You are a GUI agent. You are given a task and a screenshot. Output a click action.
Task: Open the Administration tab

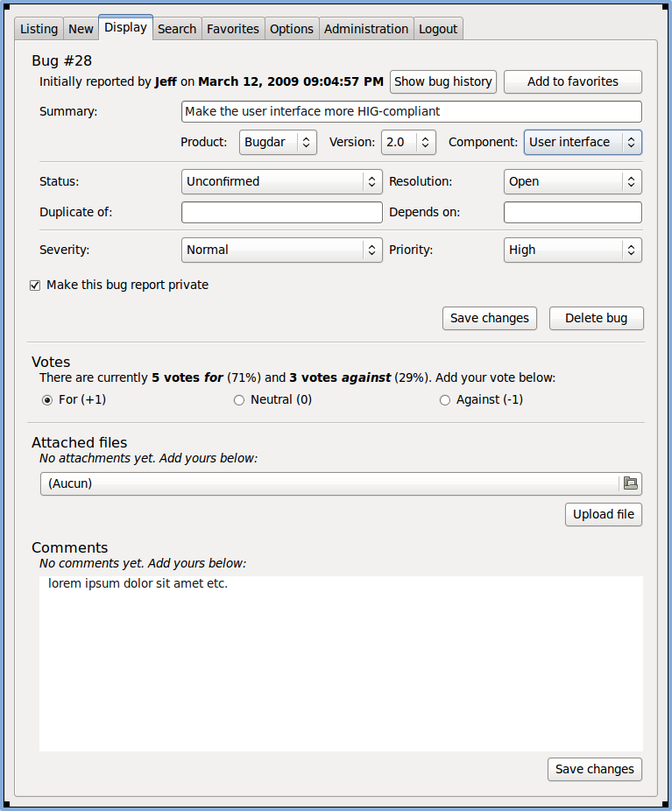(366, 29)
